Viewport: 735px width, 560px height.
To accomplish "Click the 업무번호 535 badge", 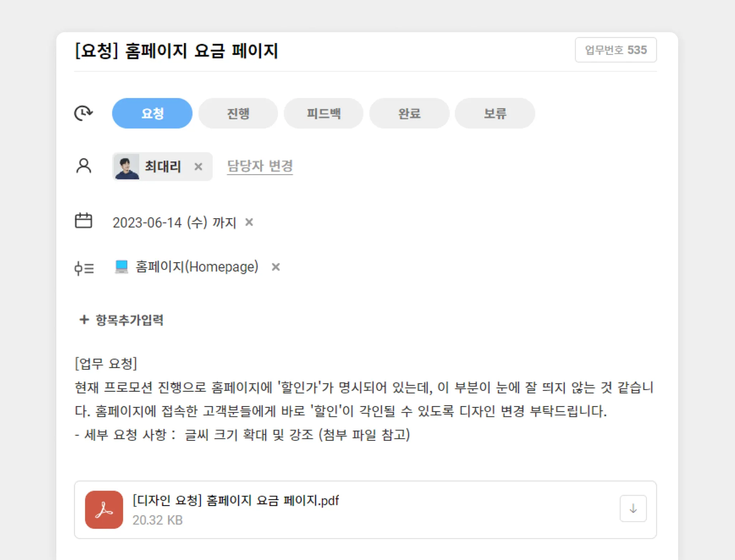I will point(615,50).
